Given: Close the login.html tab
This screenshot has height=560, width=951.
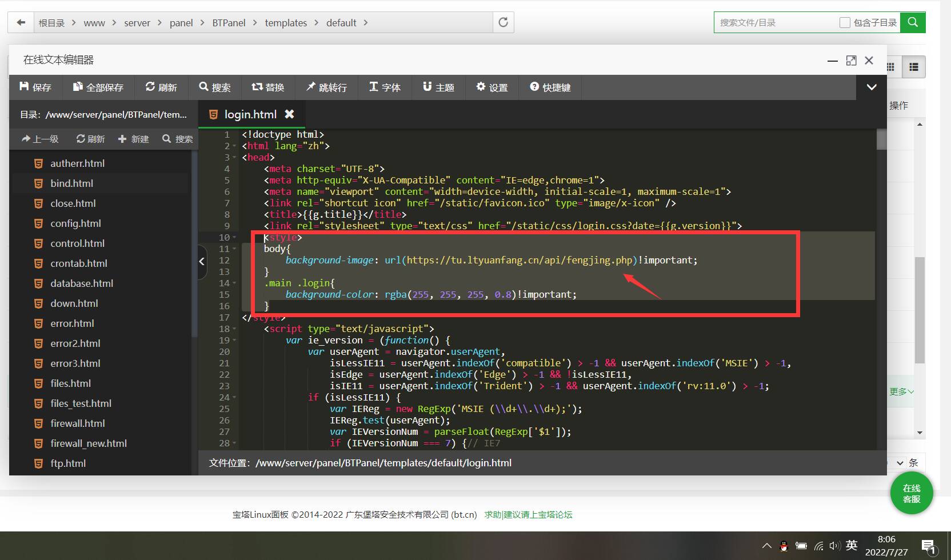Looking at the screenshot, I should [x=290, y=114].
